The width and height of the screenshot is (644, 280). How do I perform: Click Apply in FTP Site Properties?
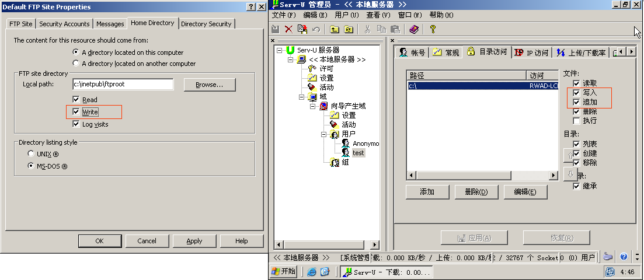point(194,241)
